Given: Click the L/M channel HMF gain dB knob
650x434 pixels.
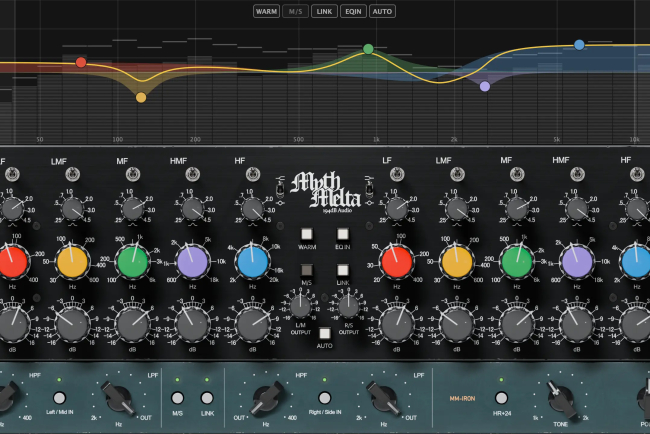Looking at the screenshot, I should [x=193, y=325].
